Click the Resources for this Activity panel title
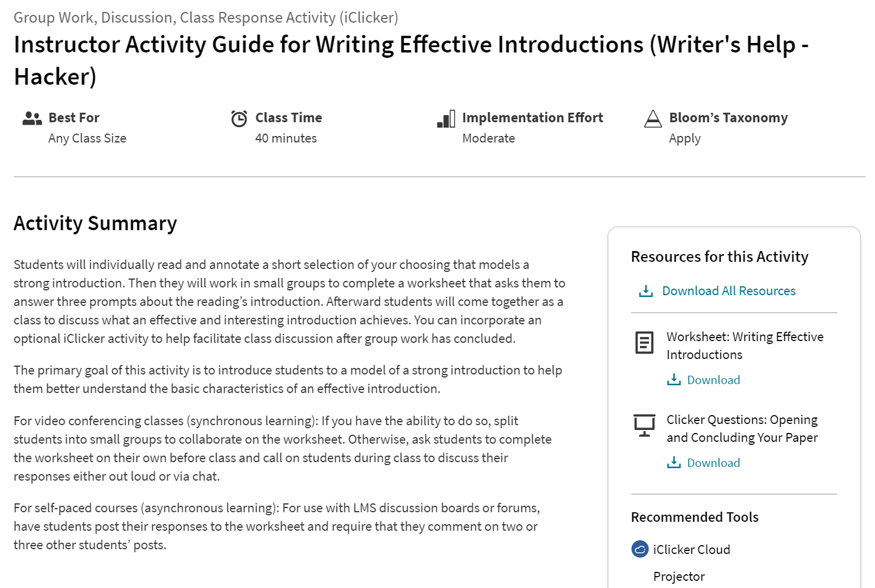This screenshot has width=875, height=588. [x=719, y=256]
